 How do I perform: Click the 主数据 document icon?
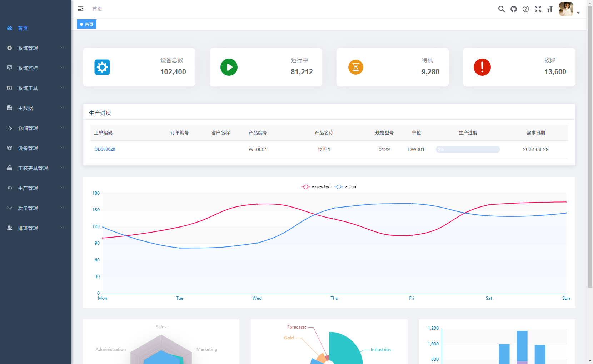pos(10,108)
